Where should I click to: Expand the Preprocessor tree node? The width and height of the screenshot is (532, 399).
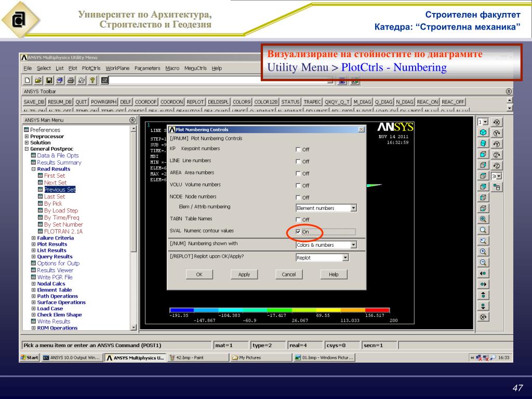[x=26, y=137]
